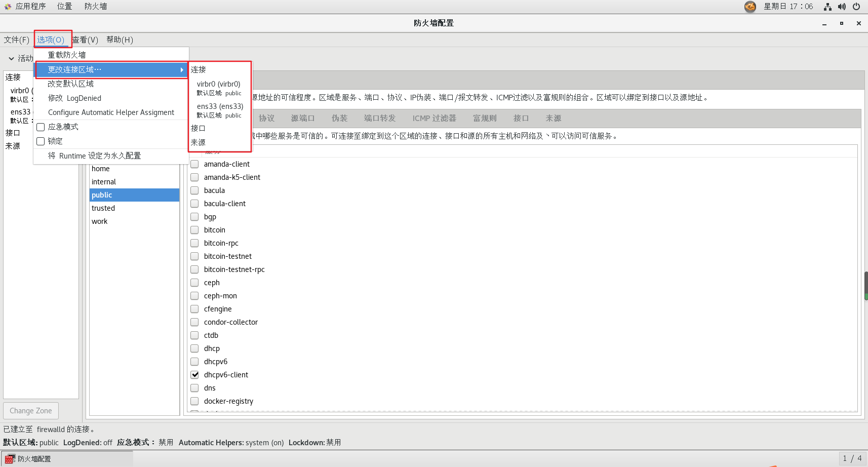Switch to the 协议 tab
868x467 pixels.
267,118
